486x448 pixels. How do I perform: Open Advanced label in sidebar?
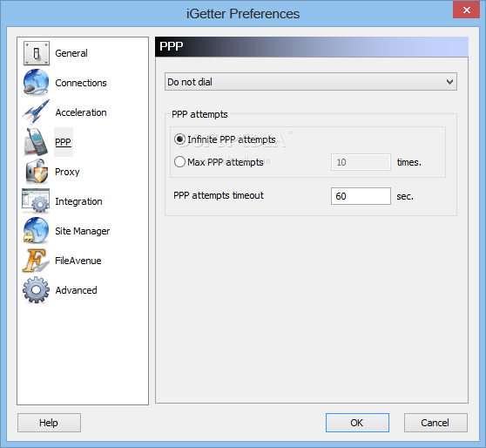tap(76, 290)
